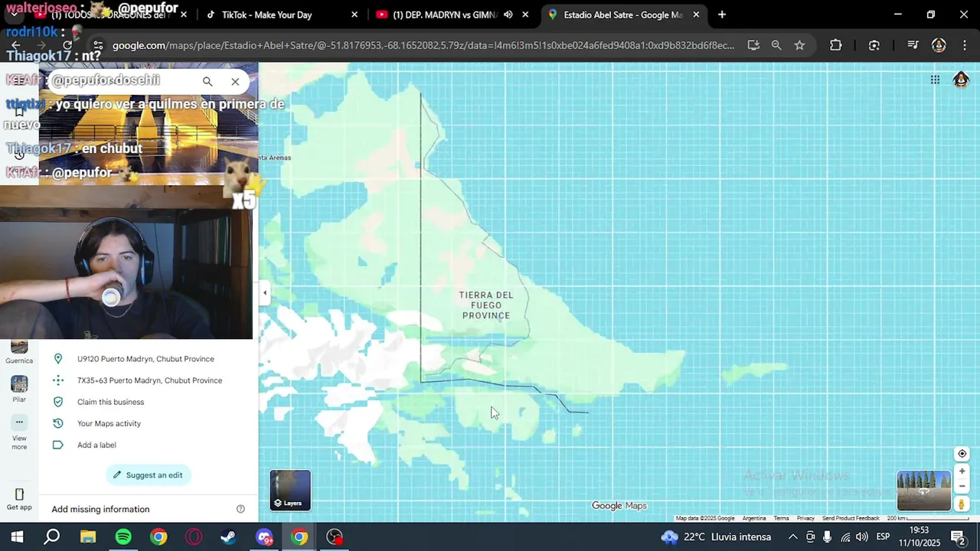980x551 pixels.
Task: Bookmark this page with the star
Action: (x=799, y=45)
